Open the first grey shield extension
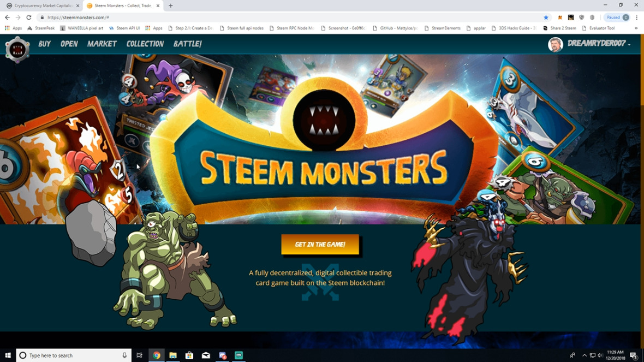Screen dimensions: 644x362 (581, 17)
